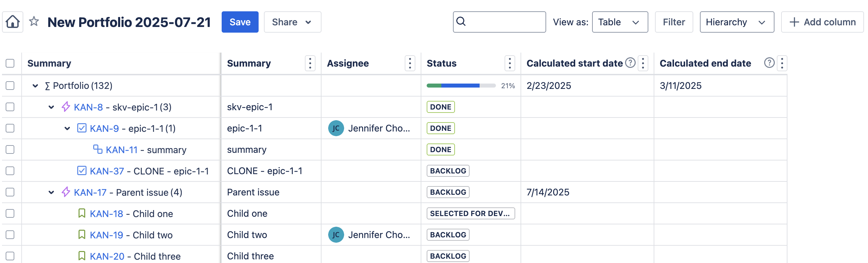868x263 pixels.
Task: Open Summary column three-dot menu
Action: 310,63
